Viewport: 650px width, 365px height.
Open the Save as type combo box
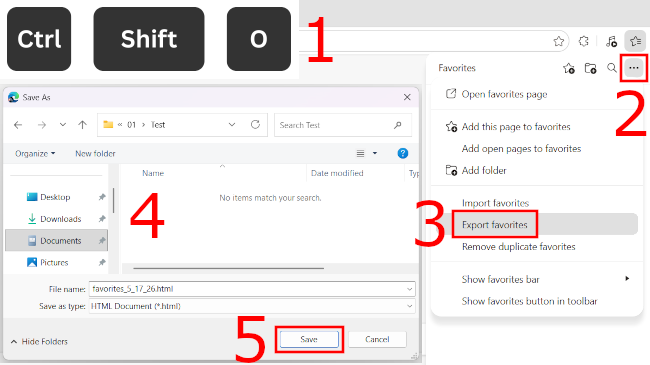252,306
